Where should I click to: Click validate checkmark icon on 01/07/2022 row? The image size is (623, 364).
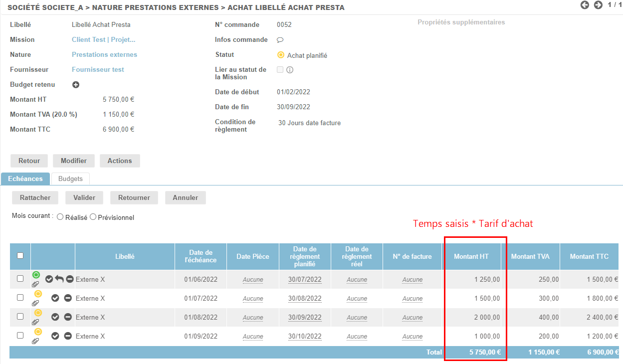pyautogui.click(x=55, y=298)
